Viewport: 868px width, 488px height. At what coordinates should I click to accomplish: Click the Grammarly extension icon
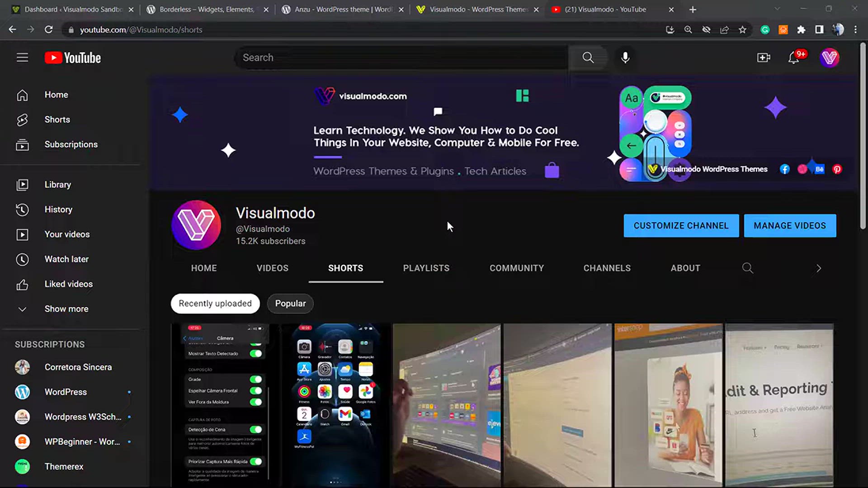tap(765, 29)
